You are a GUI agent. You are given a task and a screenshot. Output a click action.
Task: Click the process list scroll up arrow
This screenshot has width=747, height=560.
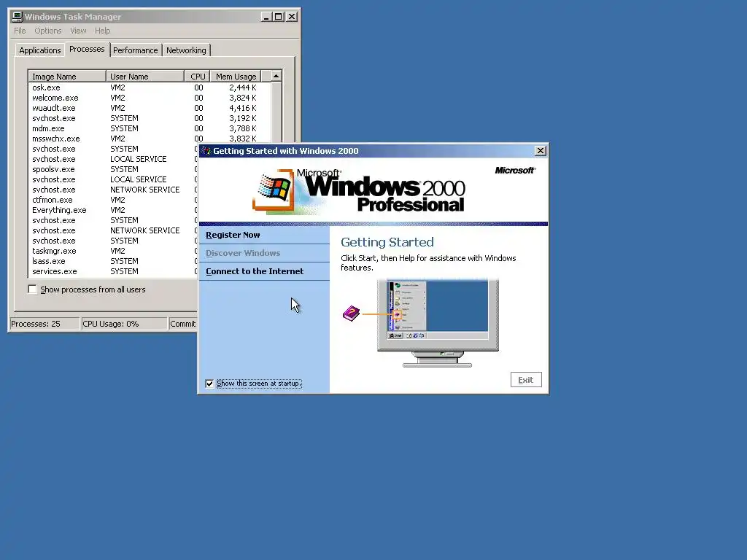[x=276, y=76]
